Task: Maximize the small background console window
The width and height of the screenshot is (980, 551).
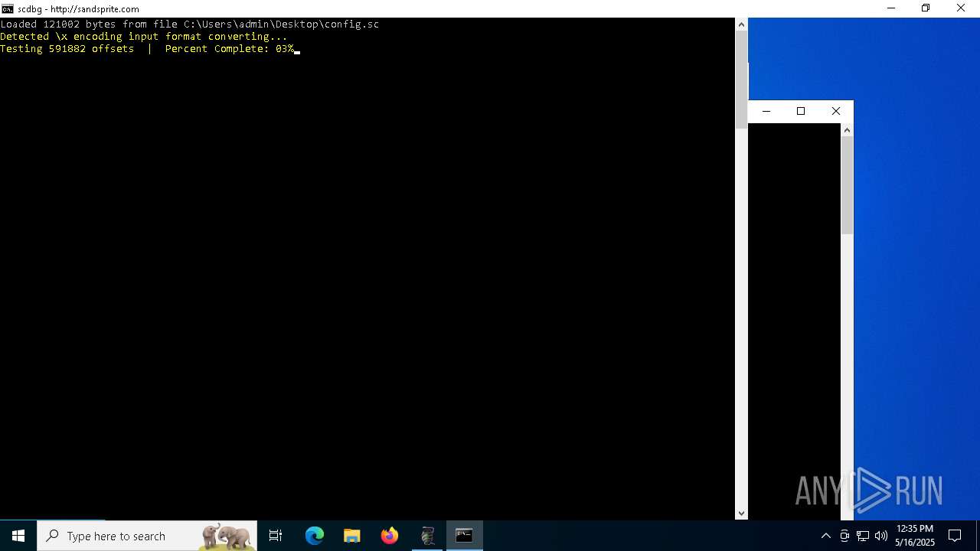Action: pyautogui.click(x=801, y=111)
